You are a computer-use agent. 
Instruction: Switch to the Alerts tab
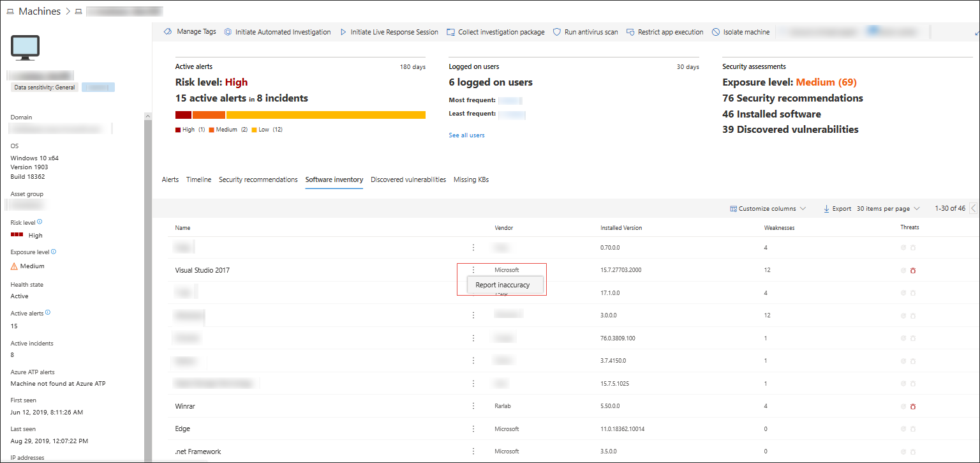(170, 180)
